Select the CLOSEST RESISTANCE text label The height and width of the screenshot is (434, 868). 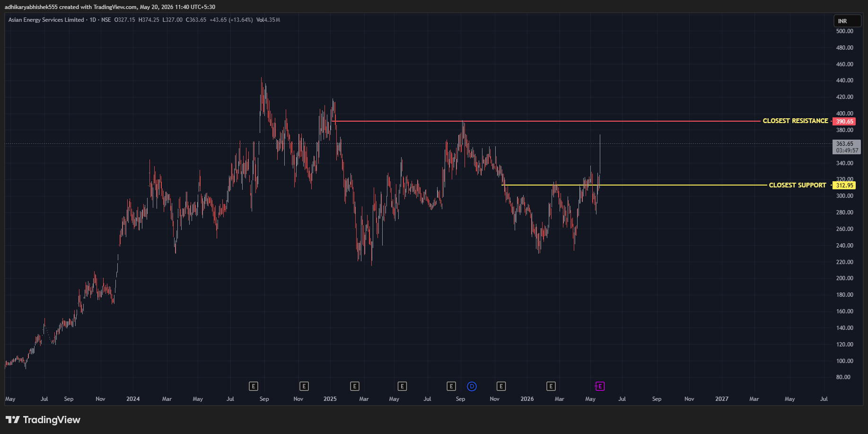[795, 121]
